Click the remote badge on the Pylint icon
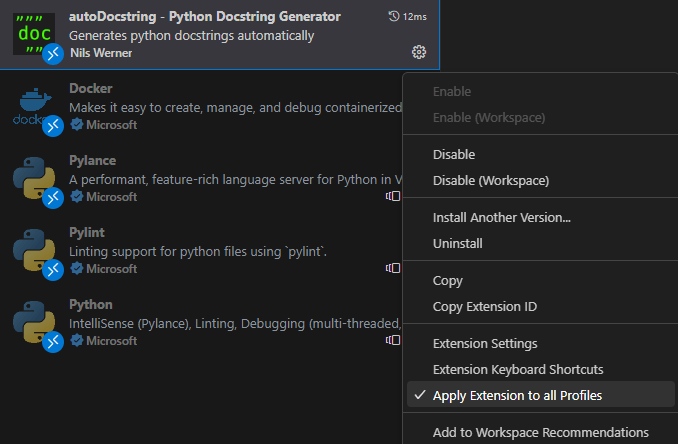 pyautogui.click(x=53, y=270)
